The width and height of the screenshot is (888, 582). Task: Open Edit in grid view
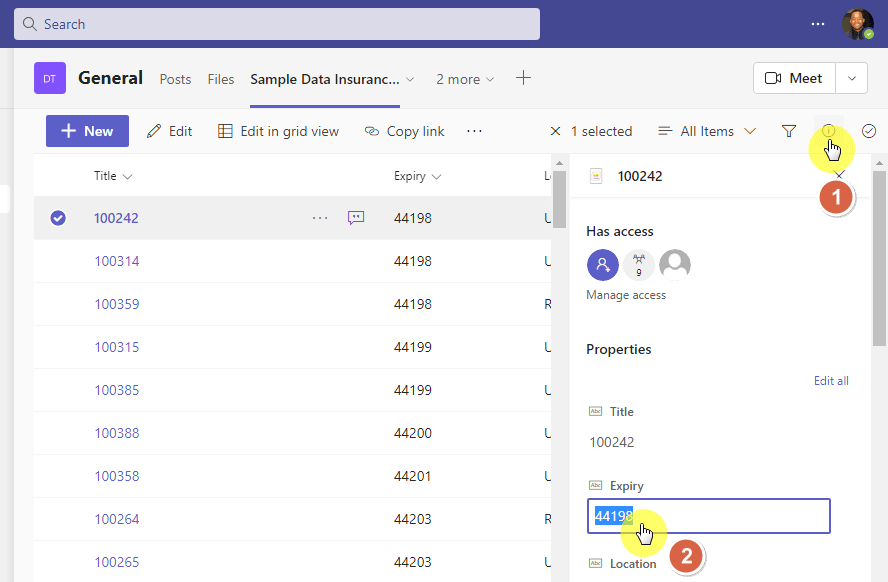(x=279, y=131)
